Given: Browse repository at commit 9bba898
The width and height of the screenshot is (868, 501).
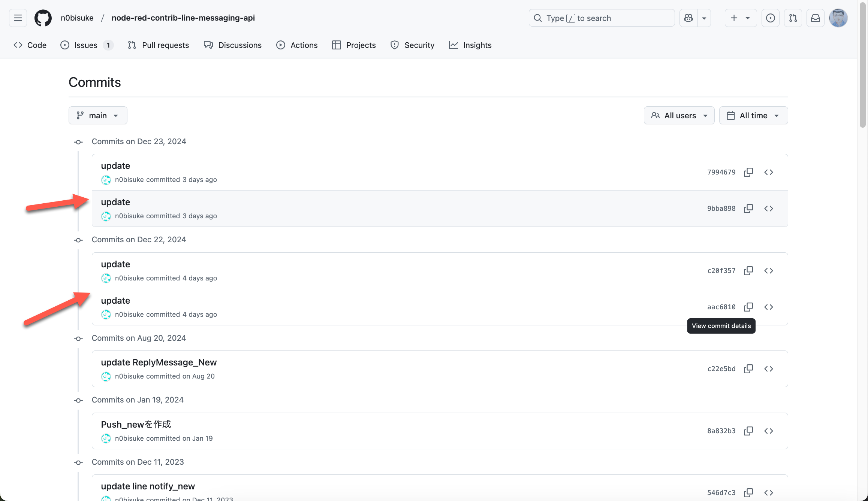Looking at the screenshot, I should 768,209.
